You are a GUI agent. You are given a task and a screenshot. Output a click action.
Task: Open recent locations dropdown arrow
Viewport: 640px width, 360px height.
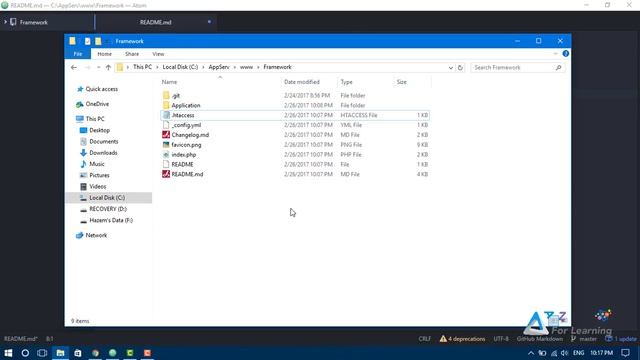[98, 67]
